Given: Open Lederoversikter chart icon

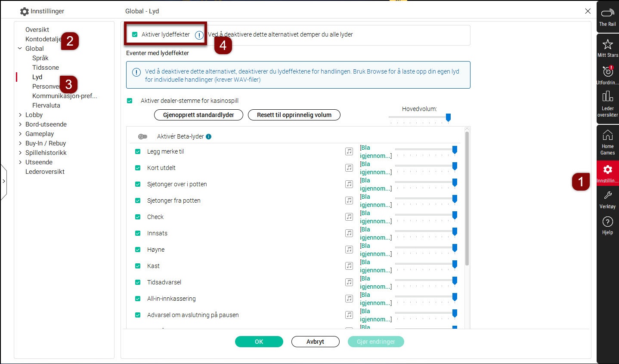Looking at the screenshot, I should (607, 96).
